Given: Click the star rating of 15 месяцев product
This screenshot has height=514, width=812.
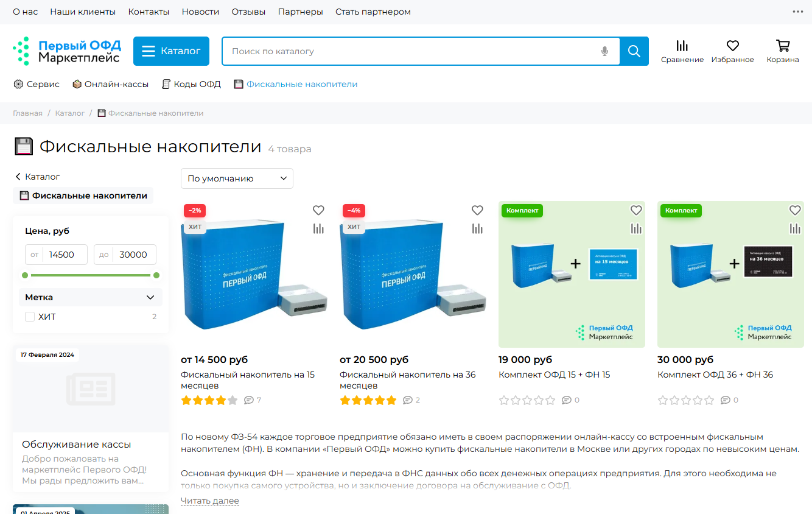Looking at the screenshot, I should coord(209,400).
